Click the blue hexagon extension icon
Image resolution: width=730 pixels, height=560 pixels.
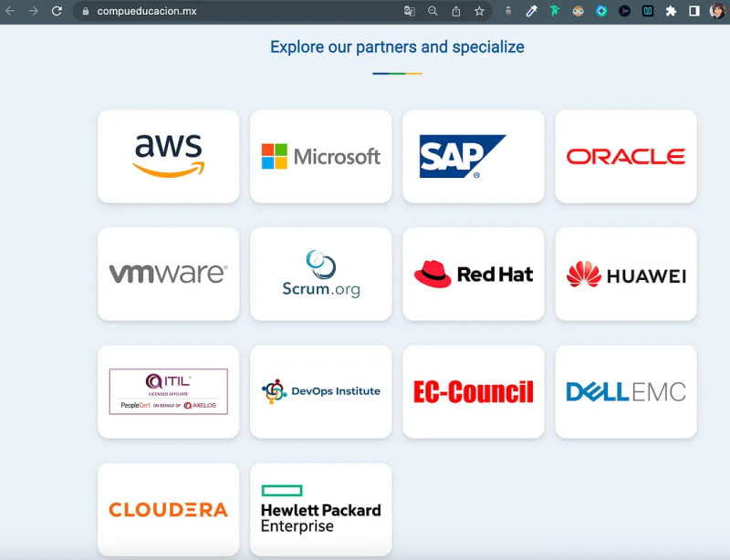pos(601,11)
